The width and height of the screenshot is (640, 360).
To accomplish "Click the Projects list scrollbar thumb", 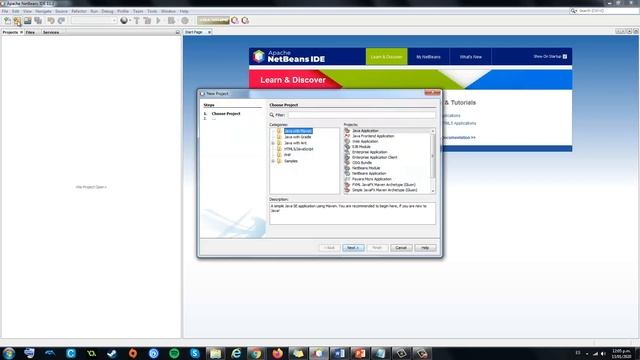I will 433,155.
